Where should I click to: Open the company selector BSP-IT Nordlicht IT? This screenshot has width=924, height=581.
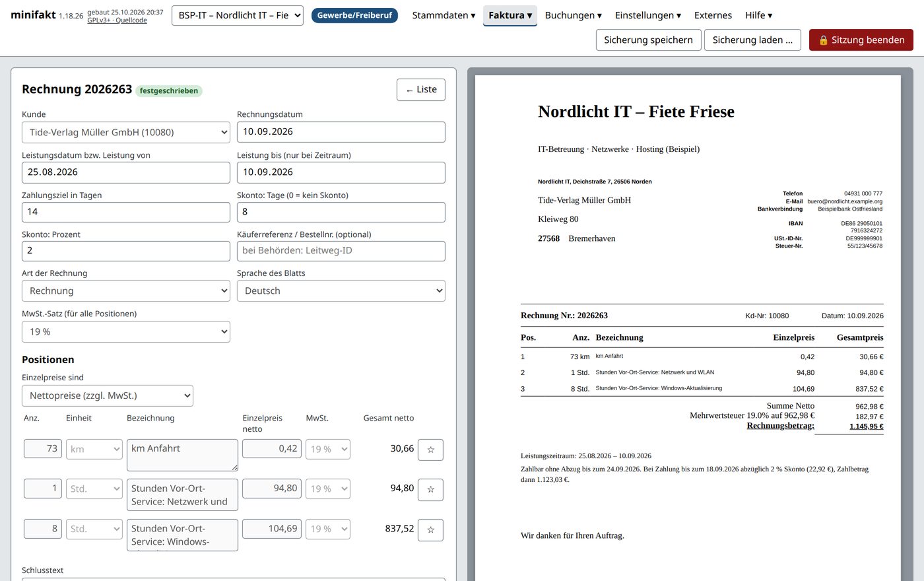(238, 15)
